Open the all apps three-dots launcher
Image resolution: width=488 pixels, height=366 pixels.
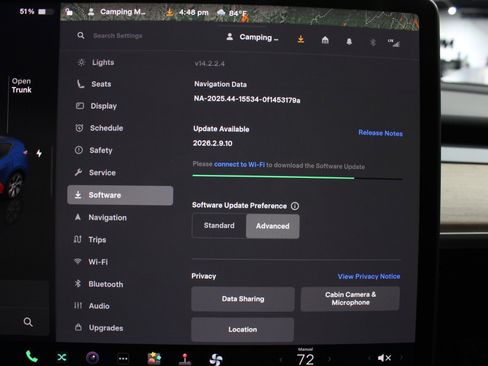123,359
